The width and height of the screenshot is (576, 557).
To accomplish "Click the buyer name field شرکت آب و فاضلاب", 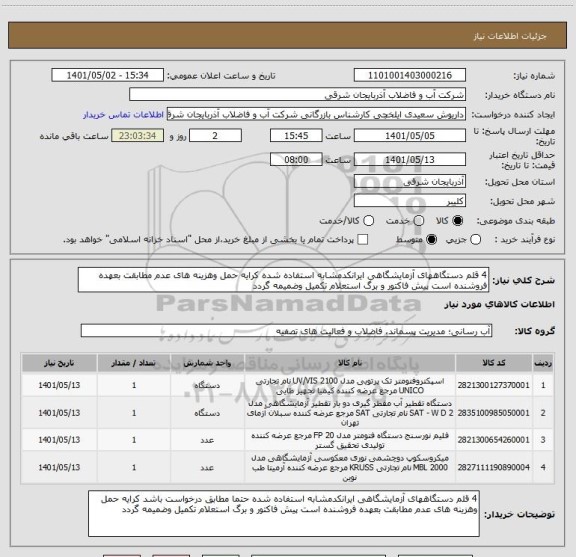I will [x=297, y=95].
